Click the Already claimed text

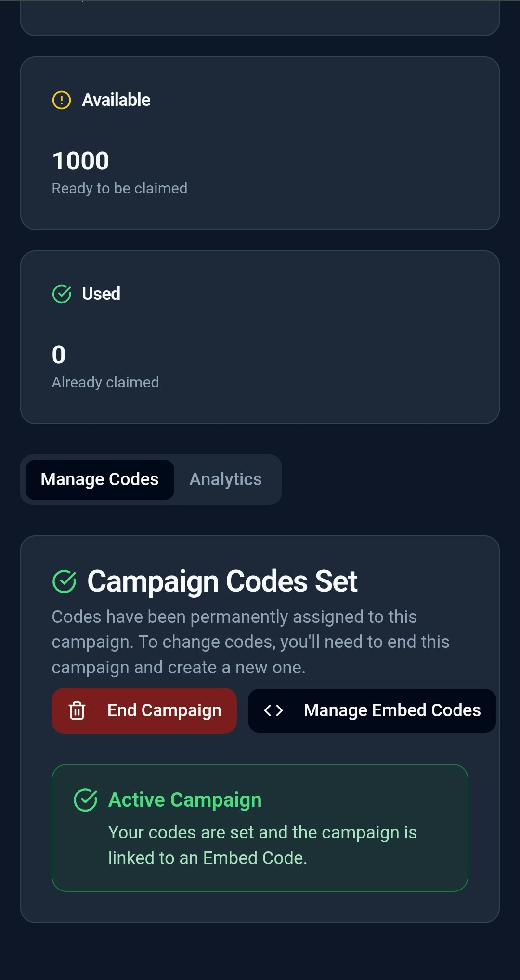tap(105, 382)
